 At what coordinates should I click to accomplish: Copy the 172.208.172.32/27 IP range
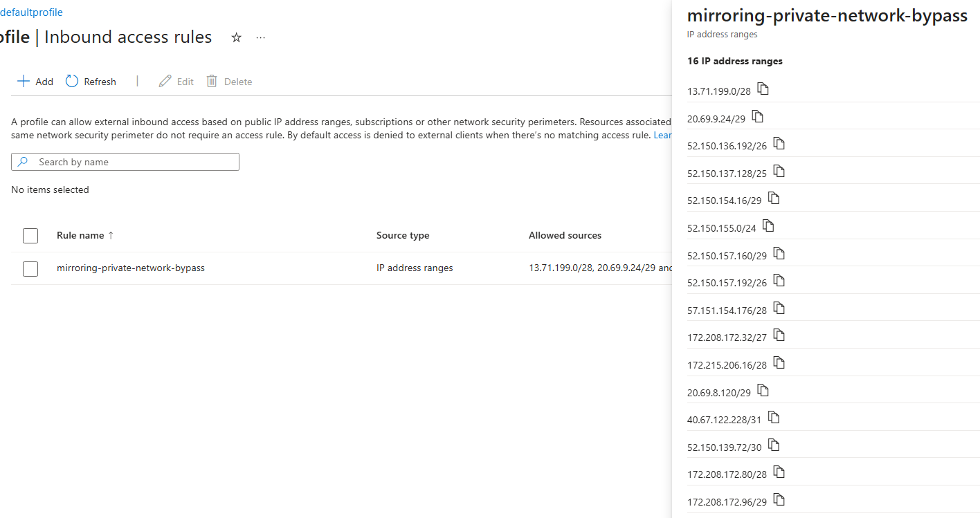tap(779, 334)
